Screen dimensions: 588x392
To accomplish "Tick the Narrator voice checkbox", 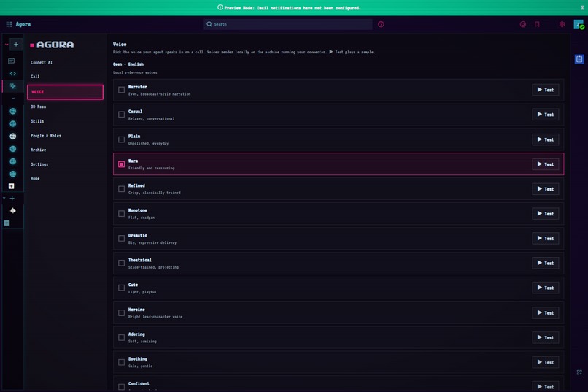I will coord(121,90).
